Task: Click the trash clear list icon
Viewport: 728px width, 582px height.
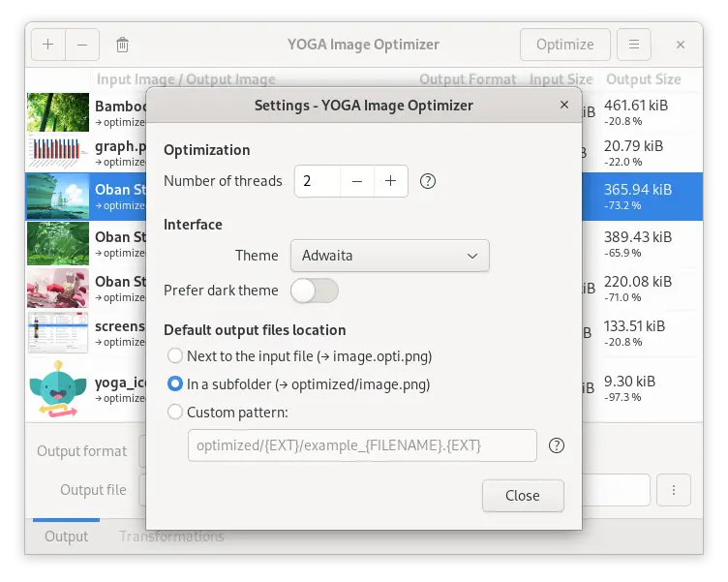Action: (122, 45)
